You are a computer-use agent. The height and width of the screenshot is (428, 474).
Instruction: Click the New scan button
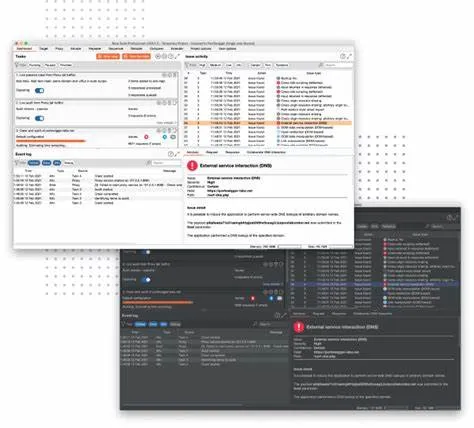click(x=108, y=56)
